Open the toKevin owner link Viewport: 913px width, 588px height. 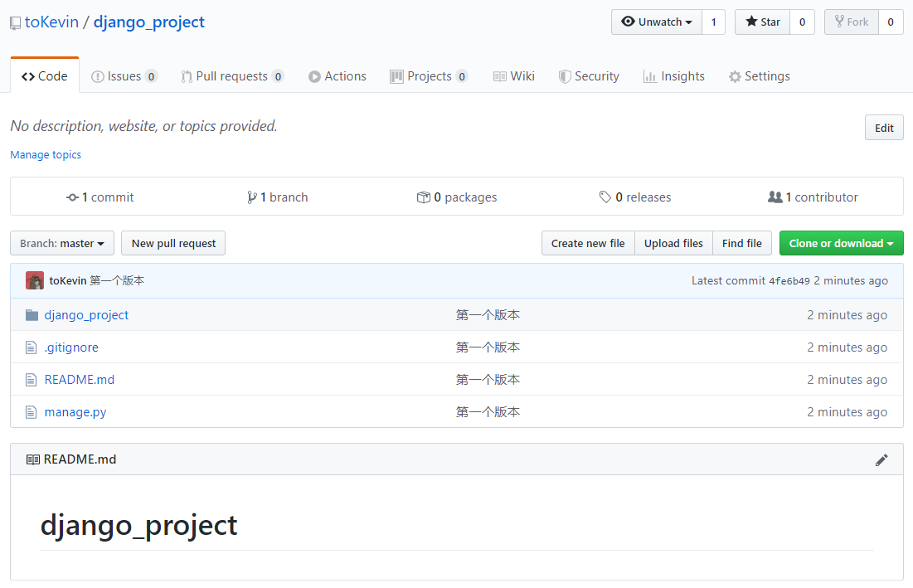[51, 22]
